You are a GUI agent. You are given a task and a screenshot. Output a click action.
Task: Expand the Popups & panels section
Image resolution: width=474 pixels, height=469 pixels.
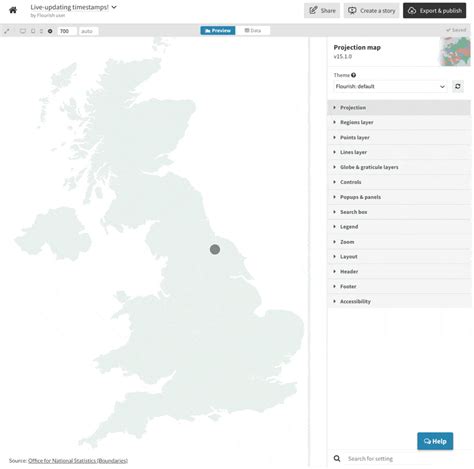coord(399,197)
